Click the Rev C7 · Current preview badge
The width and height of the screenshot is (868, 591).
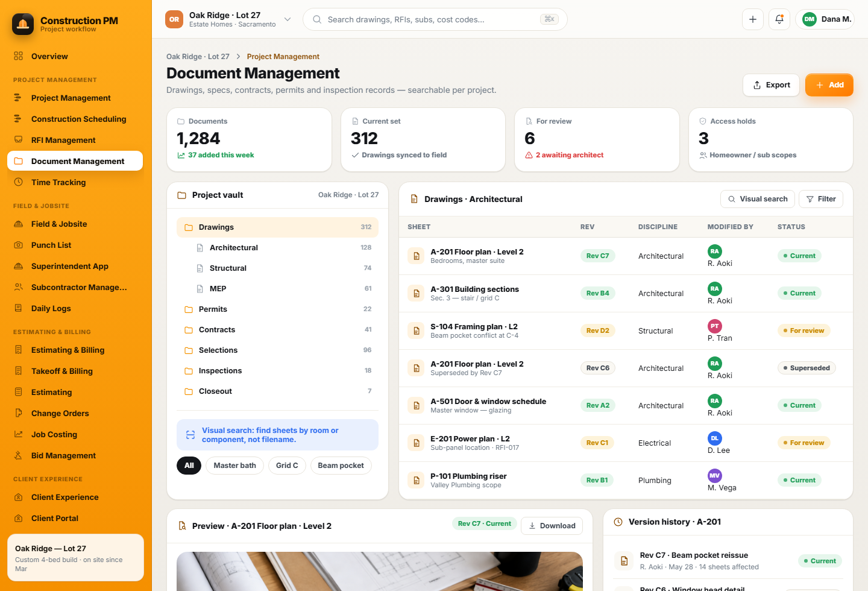pos(484,523)
